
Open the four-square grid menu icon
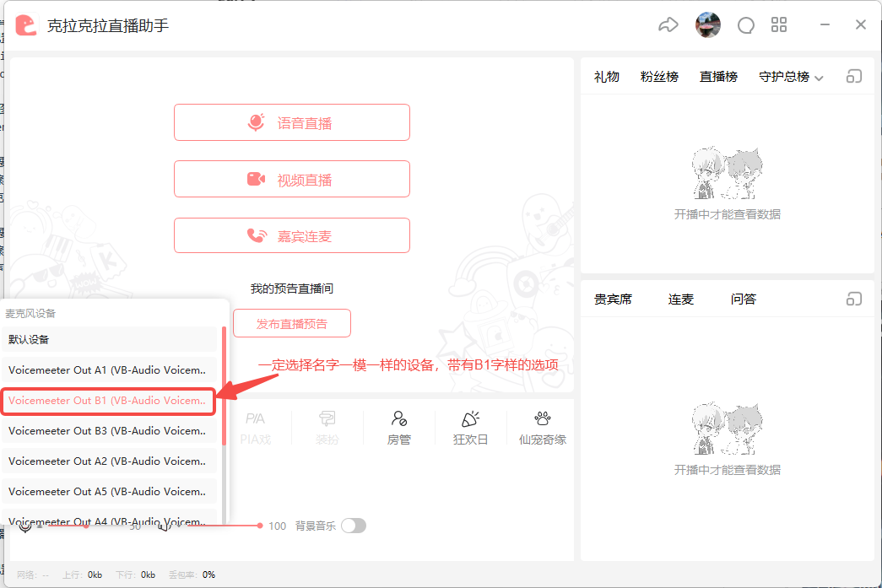(x=779, y=24)
